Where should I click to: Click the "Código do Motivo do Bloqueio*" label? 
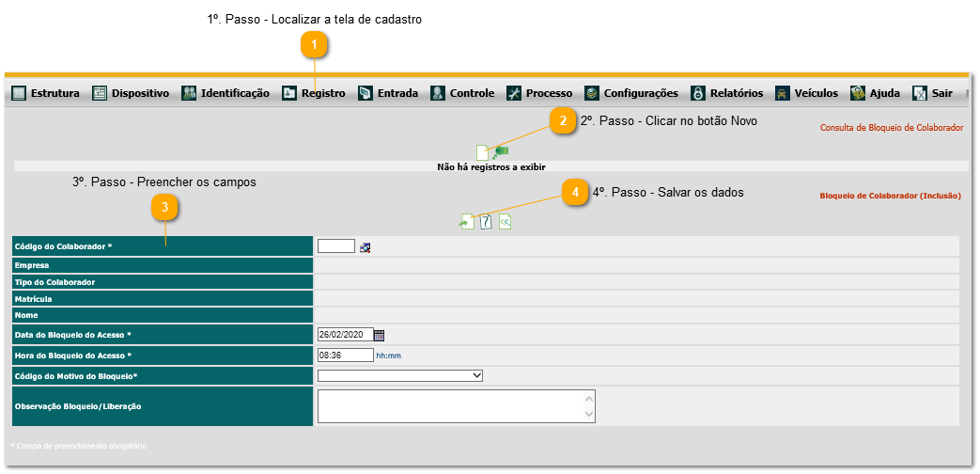[x=75, y=376]
